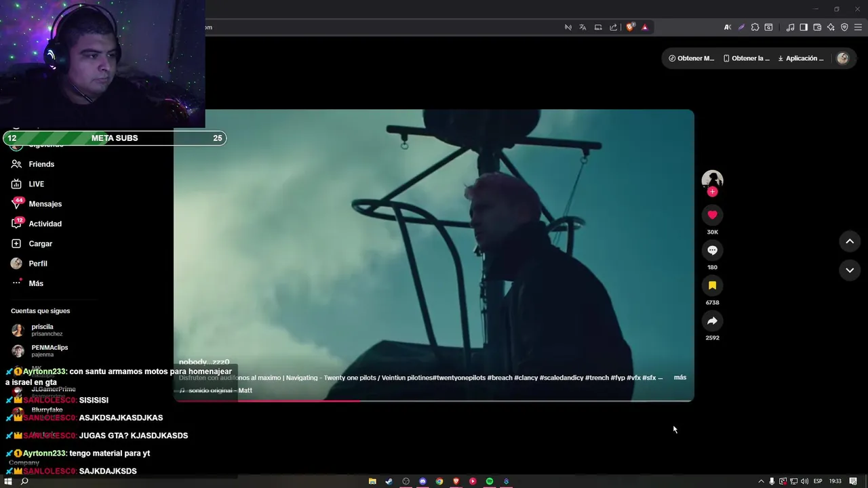868x488 pixels.
Task: Click the ESP language indicator
Action: point(818,481)
